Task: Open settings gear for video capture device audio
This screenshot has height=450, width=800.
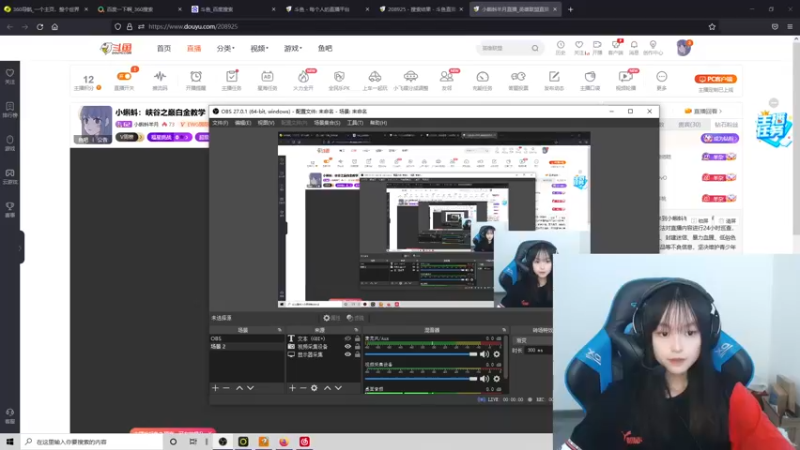Action: [x=496, y=379]
